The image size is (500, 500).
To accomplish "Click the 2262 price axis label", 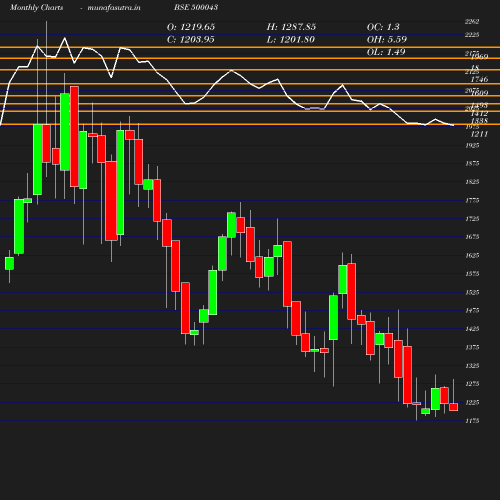I will point(472,22).
